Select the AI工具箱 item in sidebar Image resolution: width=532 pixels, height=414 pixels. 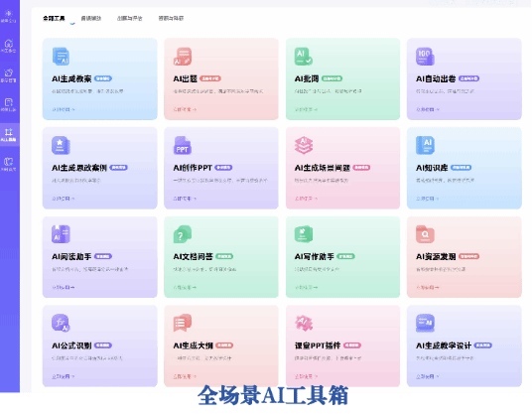click(9, 135)
